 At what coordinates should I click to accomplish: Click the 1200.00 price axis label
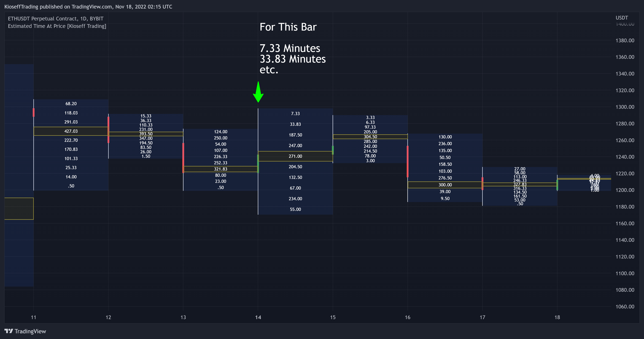coord(625,190)
